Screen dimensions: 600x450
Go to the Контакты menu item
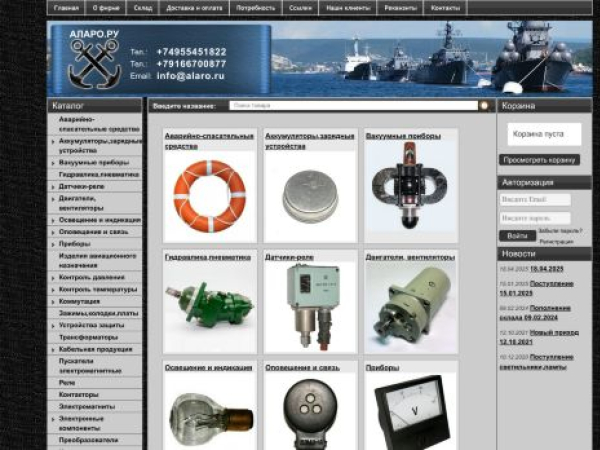coord(445,7)
